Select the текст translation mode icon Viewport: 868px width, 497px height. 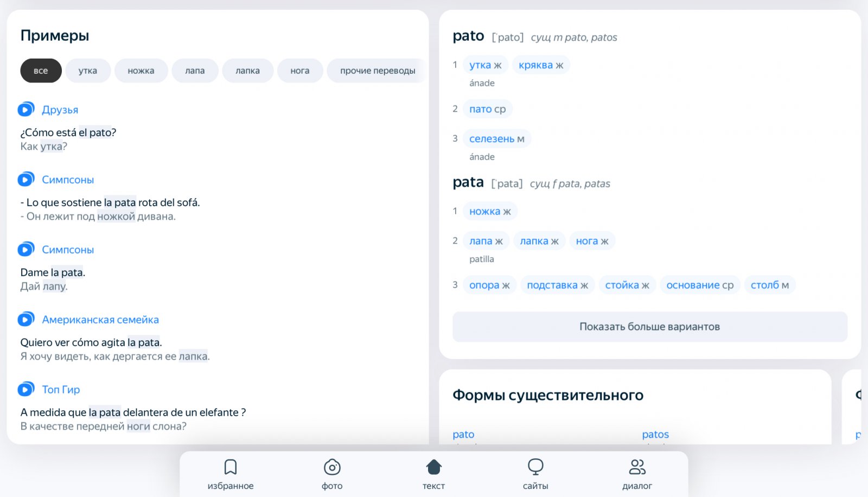[x=433, y=467]
